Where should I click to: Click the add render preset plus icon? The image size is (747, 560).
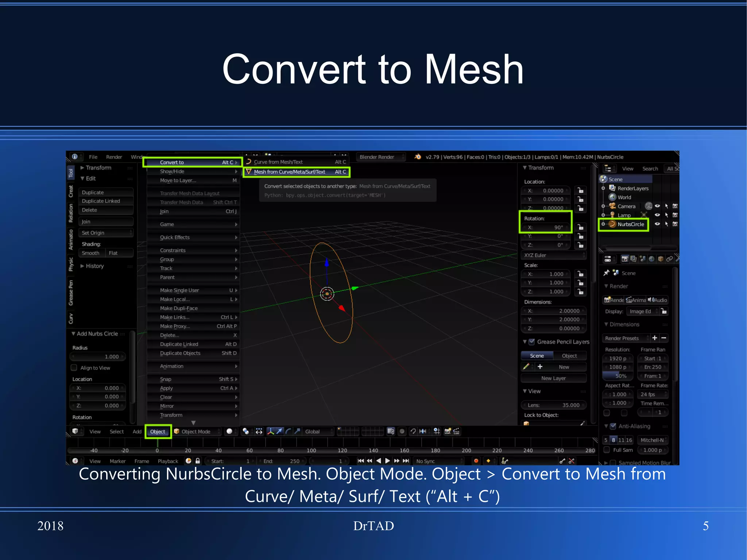coord(655,338)
